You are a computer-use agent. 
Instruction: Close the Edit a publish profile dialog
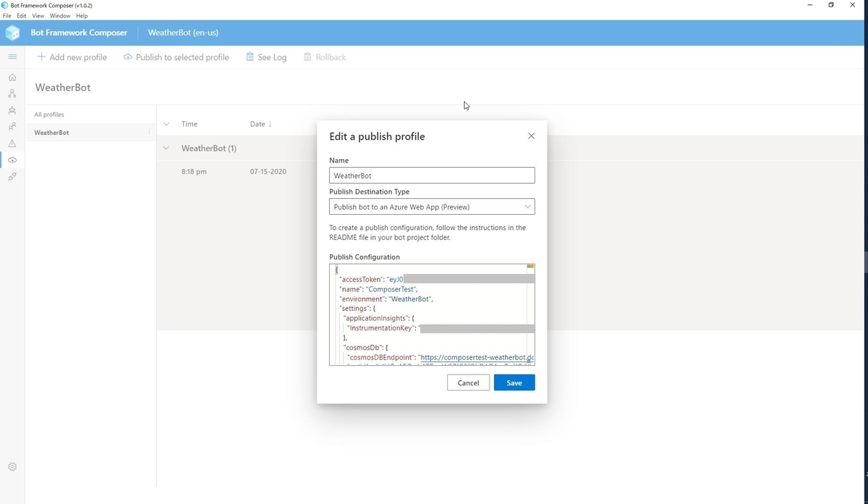(532, 136)
